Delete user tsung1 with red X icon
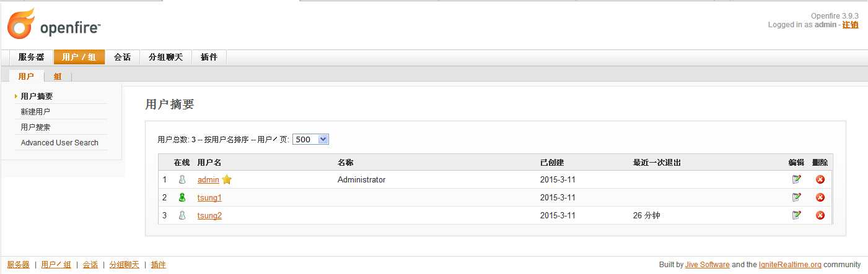This screenshot has height=274, width=868. tap(820, 197)
